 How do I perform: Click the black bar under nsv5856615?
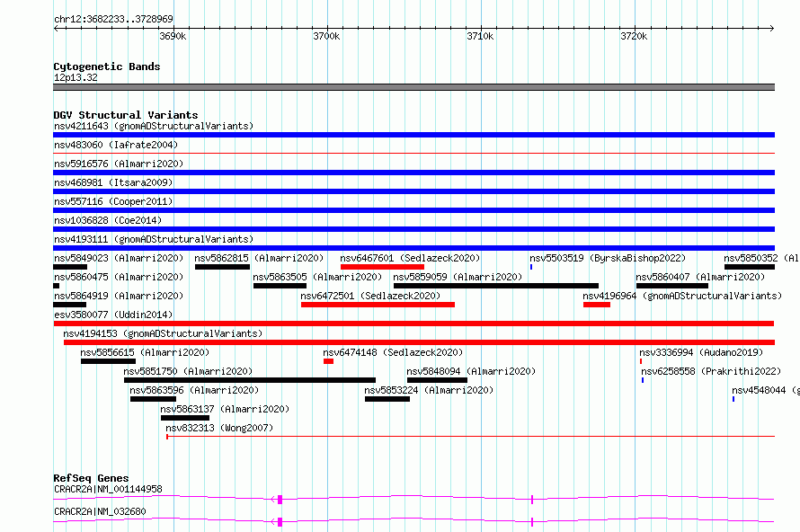tap(108, 361)
